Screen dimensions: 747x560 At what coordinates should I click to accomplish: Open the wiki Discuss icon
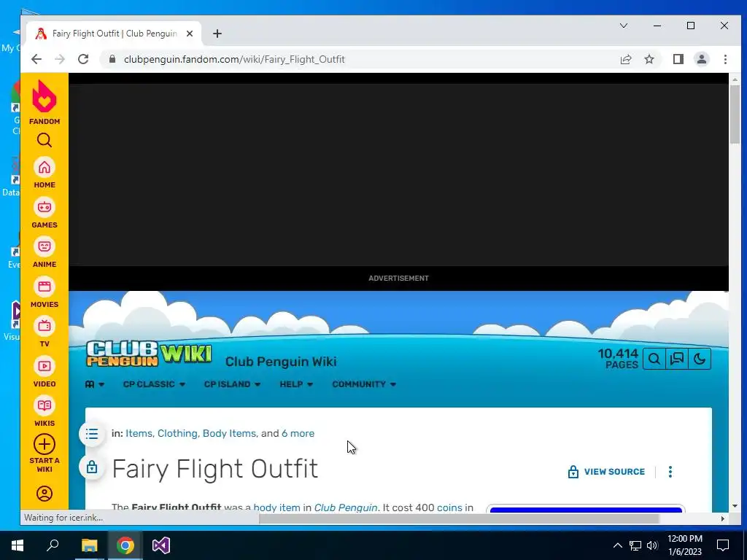coord(677,359)
